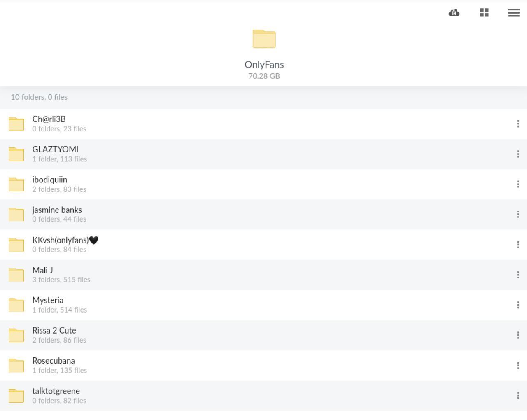Screen dimensions: 527x420
Task: Click the GLAZTYOMI folder icon
Action: coord(16,154)
